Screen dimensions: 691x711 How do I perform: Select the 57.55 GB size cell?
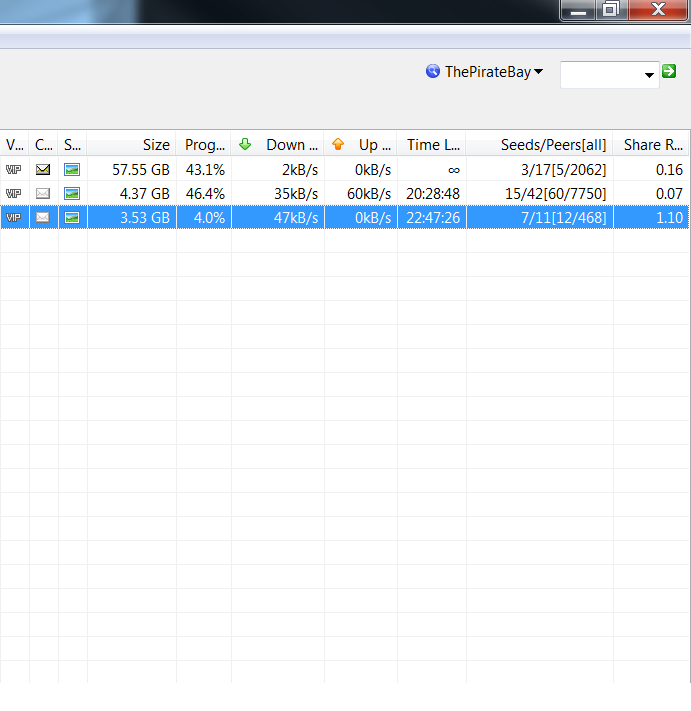[x=131, y=170]
